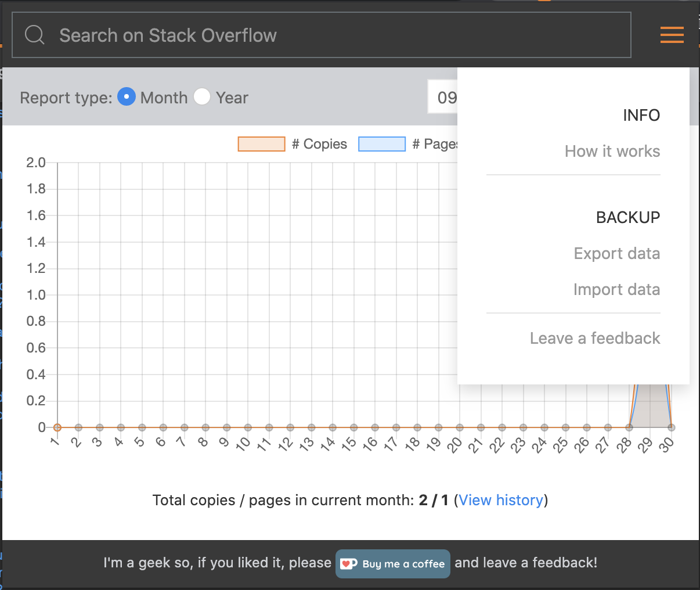
Task: Click the data point at day 1
Action: tap(56, 427)
